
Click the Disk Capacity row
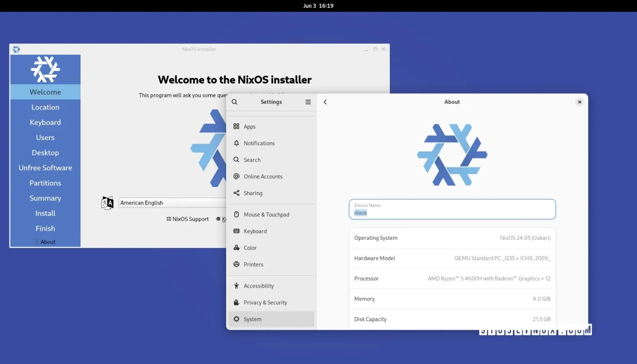(452, 319)
